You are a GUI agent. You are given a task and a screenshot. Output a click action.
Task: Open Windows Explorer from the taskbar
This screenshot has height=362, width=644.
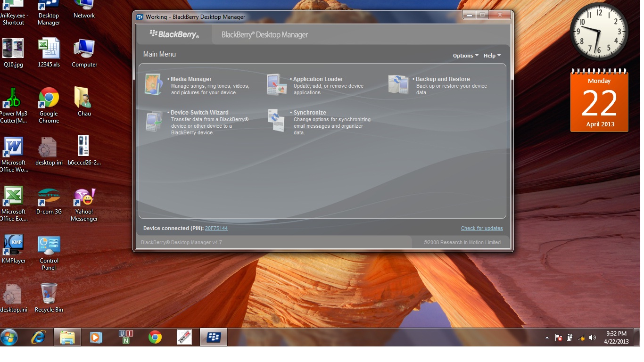67,337
